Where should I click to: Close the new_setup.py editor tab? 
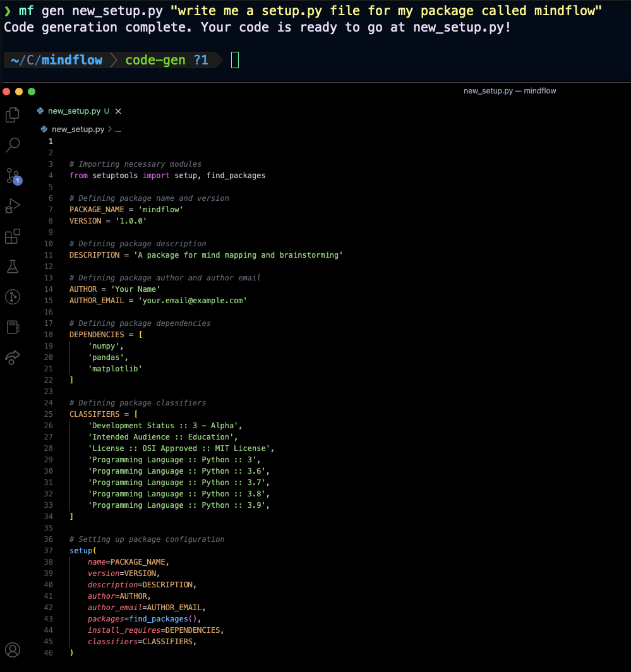pos(118,111)
